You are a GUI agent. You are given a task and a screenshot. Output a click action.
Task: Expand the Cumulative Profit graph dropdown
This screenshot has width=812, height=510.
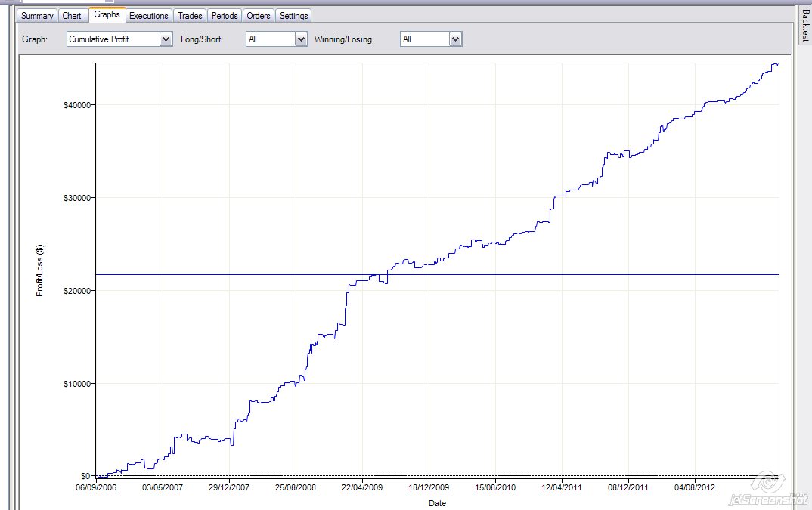pos(166,39)
